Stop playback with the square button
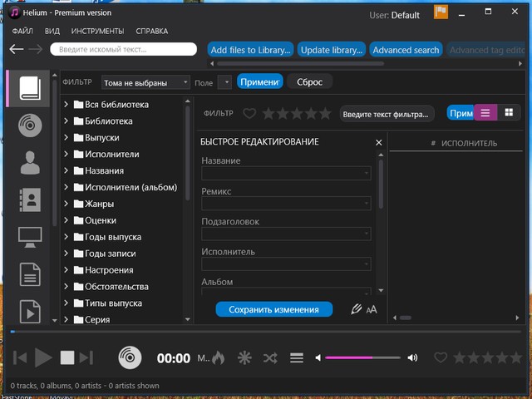This screenshot has width=532, height=399. coord(67,357)
